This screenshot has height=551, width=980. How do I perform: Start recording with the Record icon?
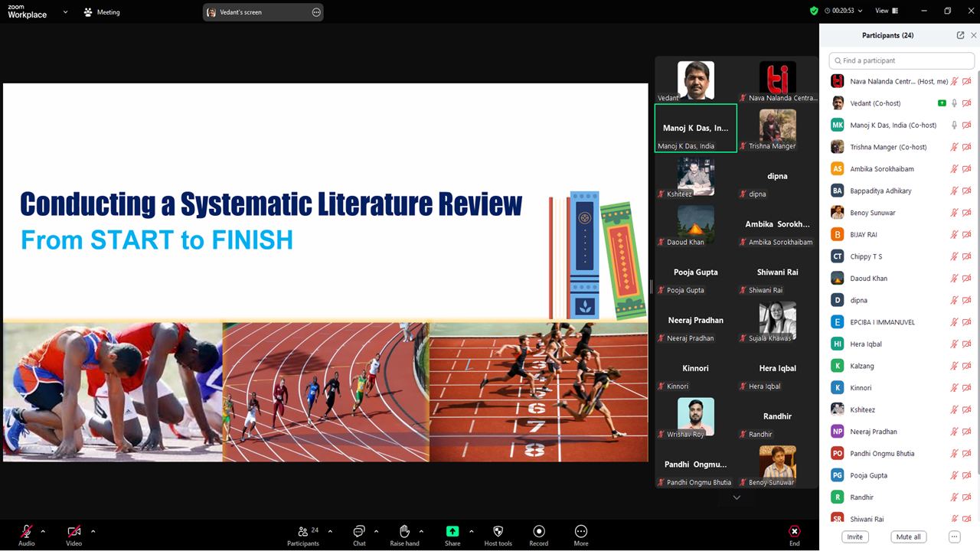tap(539, 531)
